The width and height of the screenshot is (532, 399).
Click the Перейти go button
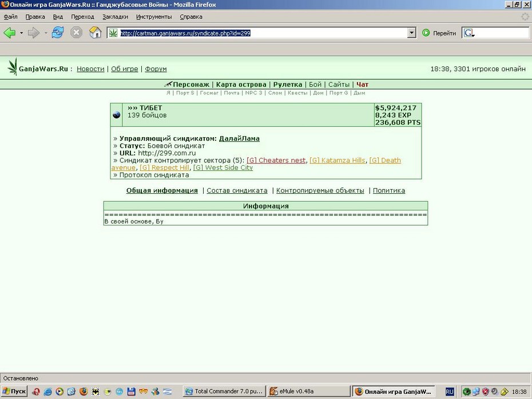[x=439, y=33]
